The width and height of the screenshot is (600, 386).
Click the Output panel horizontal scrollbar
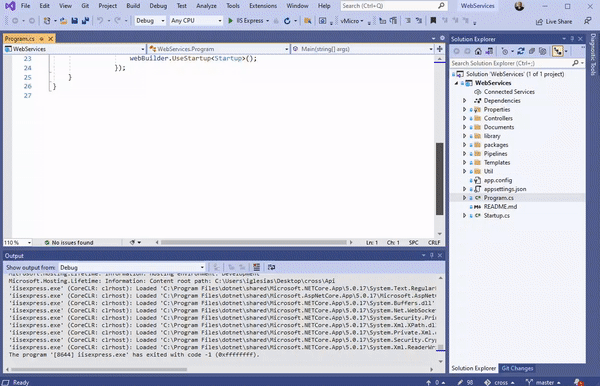pyautogui.click(x=99, y=370)
